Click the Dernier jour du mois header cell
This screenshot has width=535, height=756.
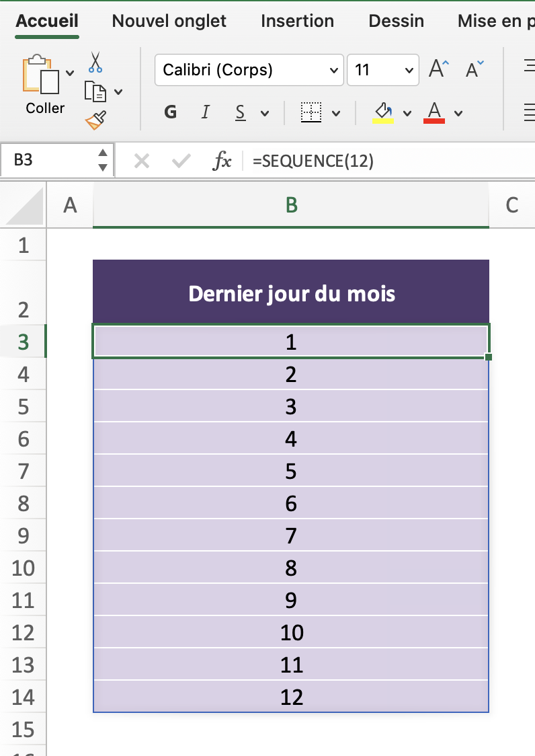(x=291, y=292)
